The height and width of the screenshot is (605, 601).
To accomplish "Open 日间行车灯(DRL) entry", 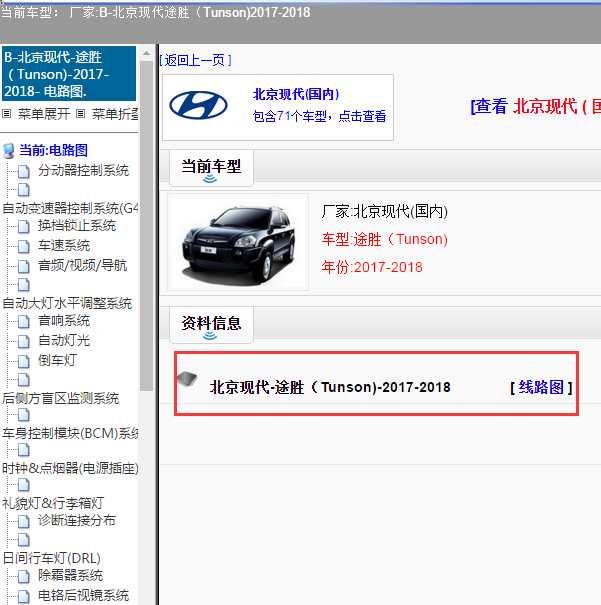I will coord(52,558).
